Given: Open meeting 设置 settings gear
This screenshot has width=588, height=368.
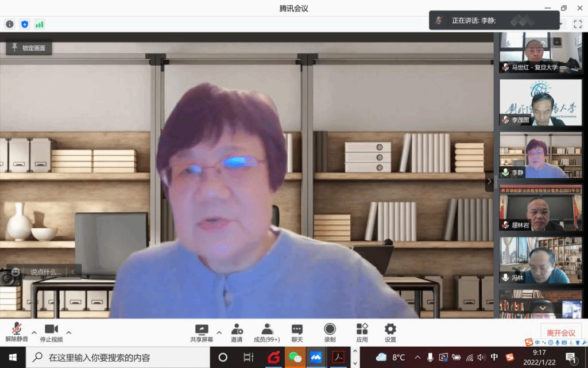Looking at the screenshot, I should pos(390,332).
